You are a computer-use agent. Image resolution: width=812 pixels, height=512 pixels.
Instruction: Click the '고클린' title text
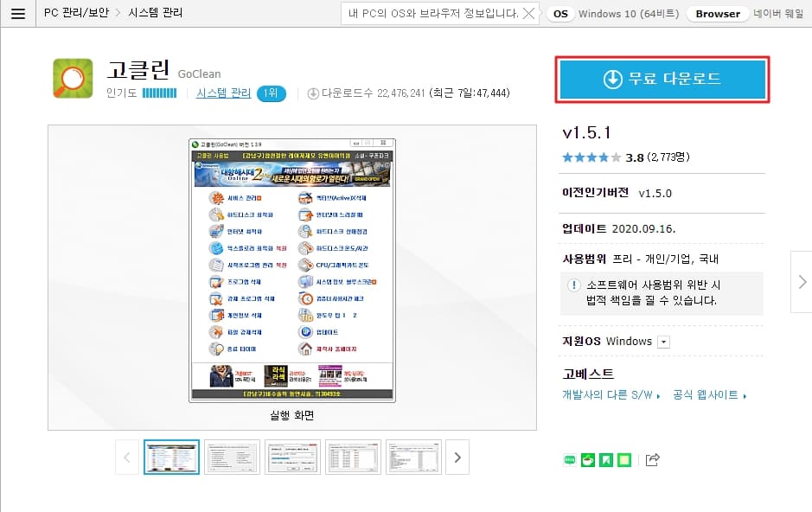click(138, 70)
